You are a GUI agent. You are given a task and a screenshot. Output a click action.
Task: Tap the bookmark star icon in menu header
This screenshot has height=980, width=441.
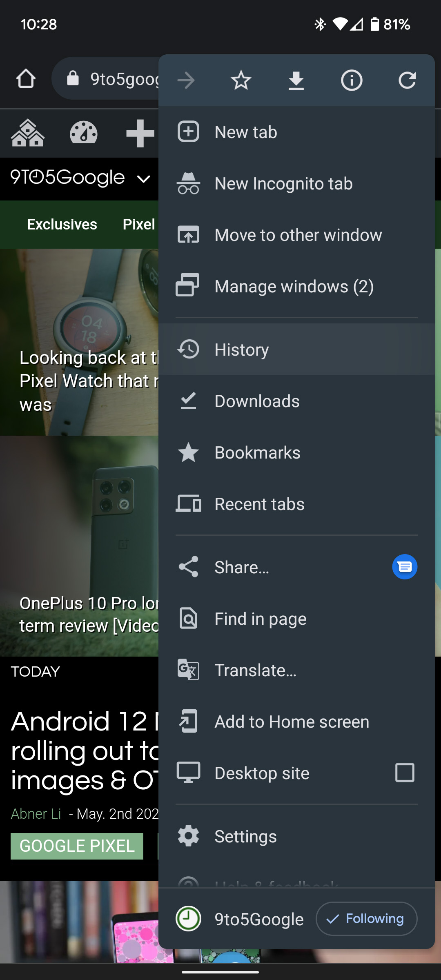[x=241, y=80]
